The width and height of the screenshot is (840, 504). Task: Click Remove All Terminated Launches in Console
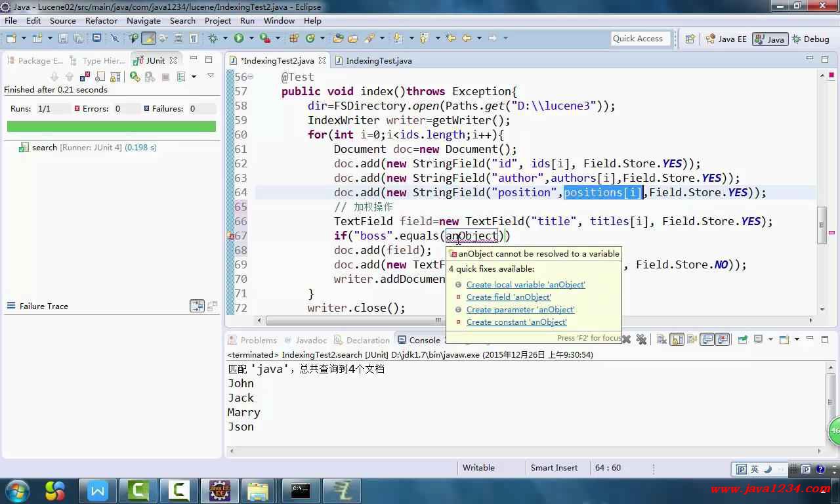tap(641, 339)
